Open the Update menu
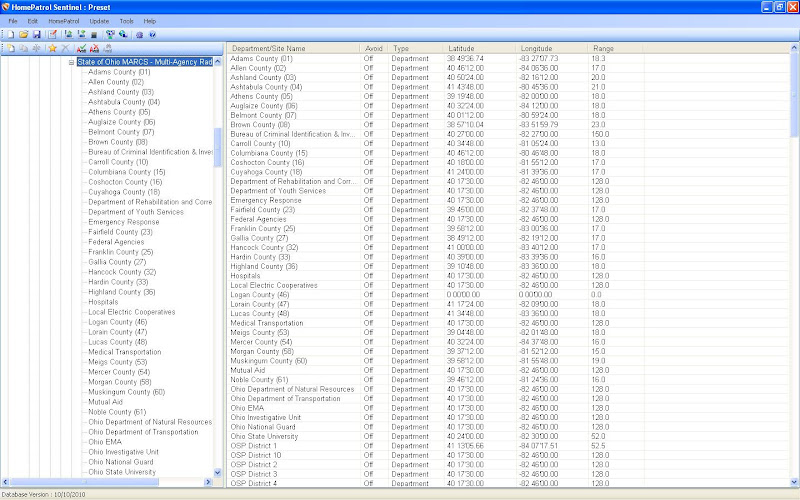 [x=99, y=20]
